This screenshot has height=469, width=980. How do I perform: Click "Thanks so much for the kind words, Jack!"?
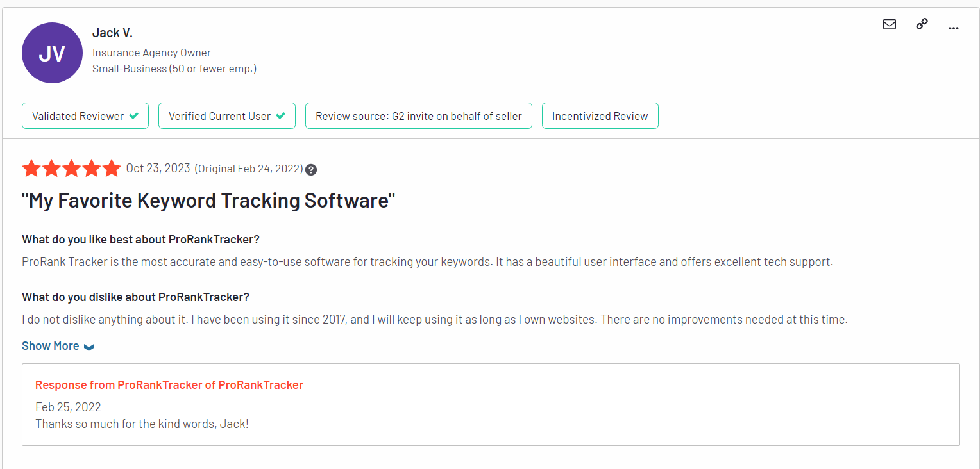(142, 424)
